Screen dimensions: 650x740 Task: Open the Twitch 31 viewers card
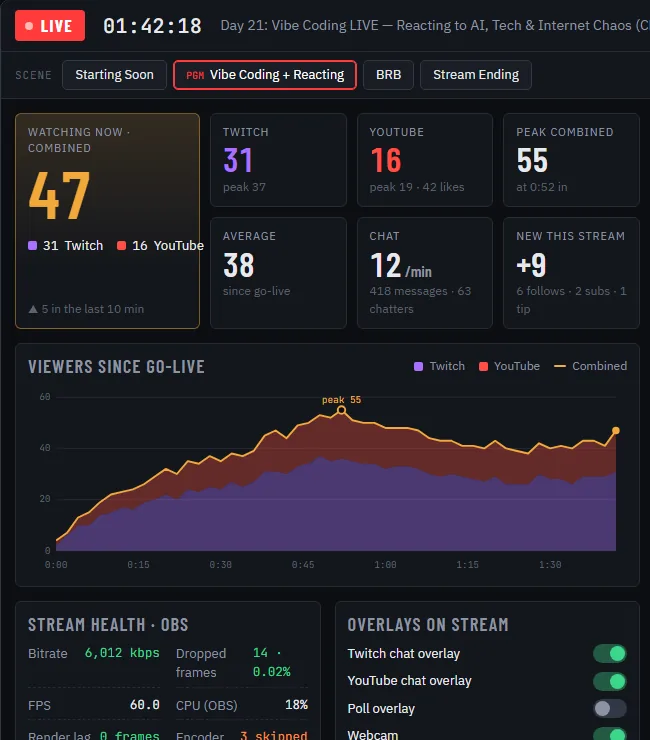(279, 160)
